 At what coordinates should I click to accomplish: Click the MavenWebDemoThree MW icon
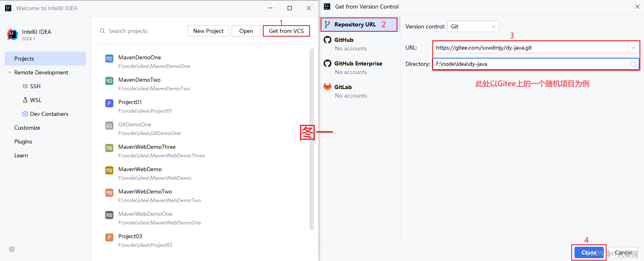[109, 148]
